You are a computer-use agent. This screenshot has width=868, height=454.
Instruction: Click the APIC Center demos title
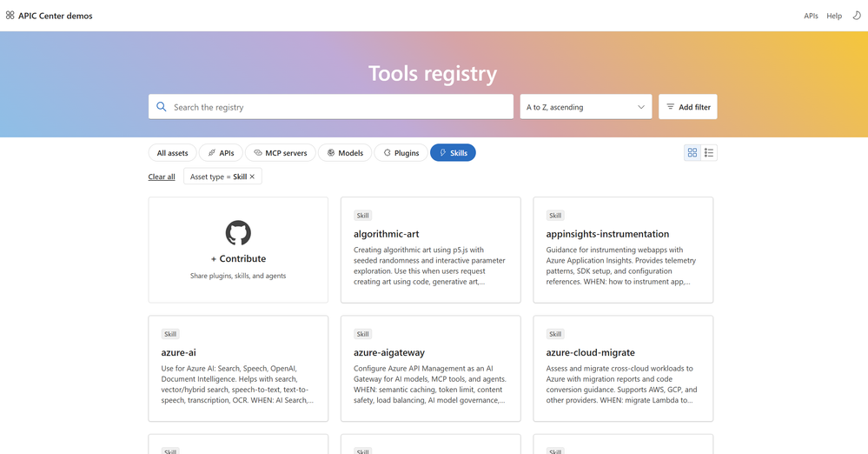pyautogui.click(x=56, y=16)
